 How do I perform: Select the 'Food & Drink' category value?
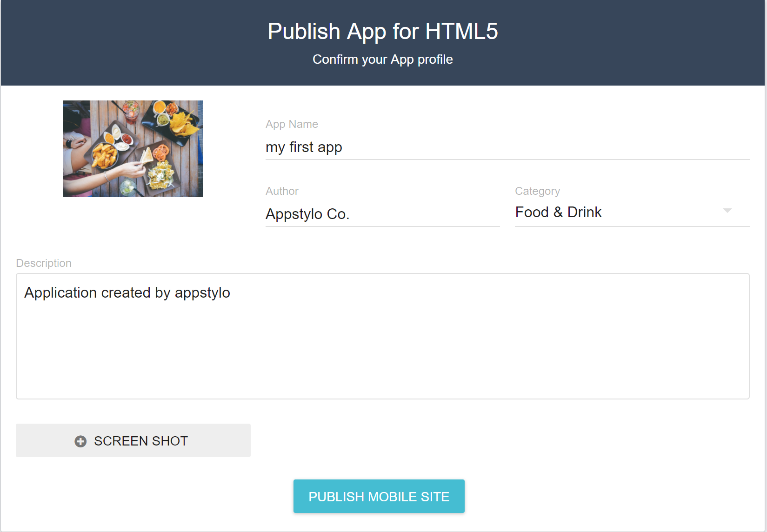[x=558, y=212]
